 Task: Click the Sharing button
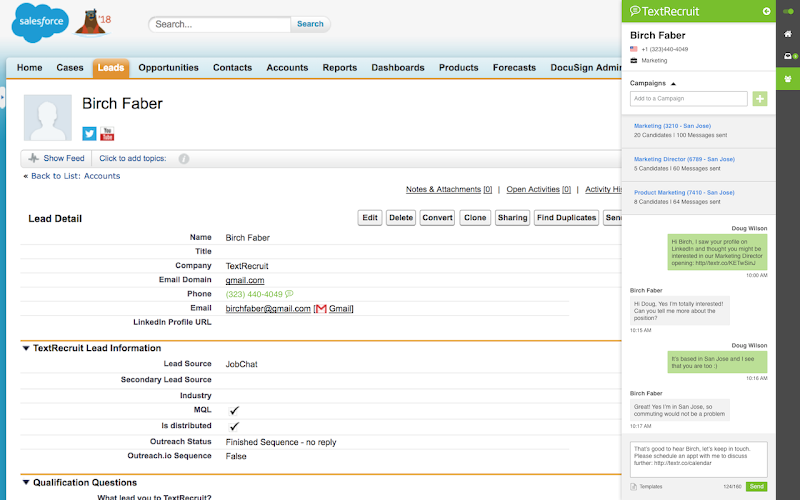pos(512,218)
